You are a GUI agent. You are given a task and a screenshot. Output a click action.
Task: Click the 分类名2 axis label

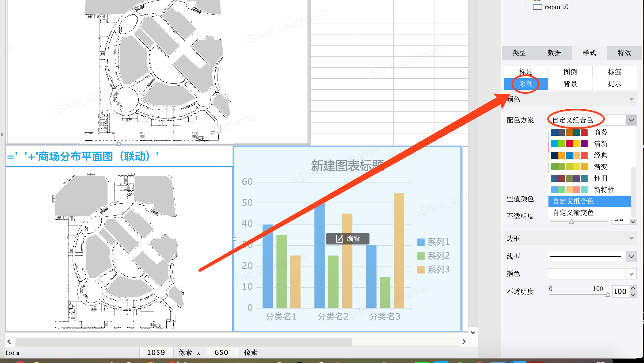tap(333, 317)
